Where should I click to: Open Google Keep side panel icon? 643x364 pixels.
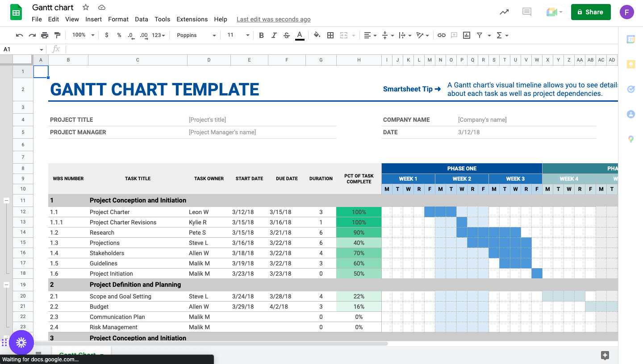(x=631, y=64)
